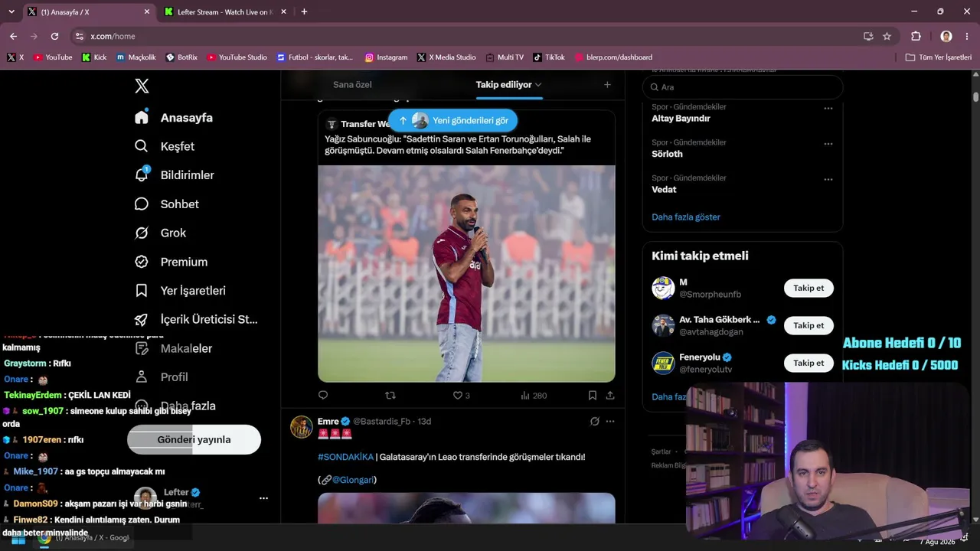Follow Feneryolu with Takip et
The width and height of the screenshot is (980, 551).
[808, 364]
